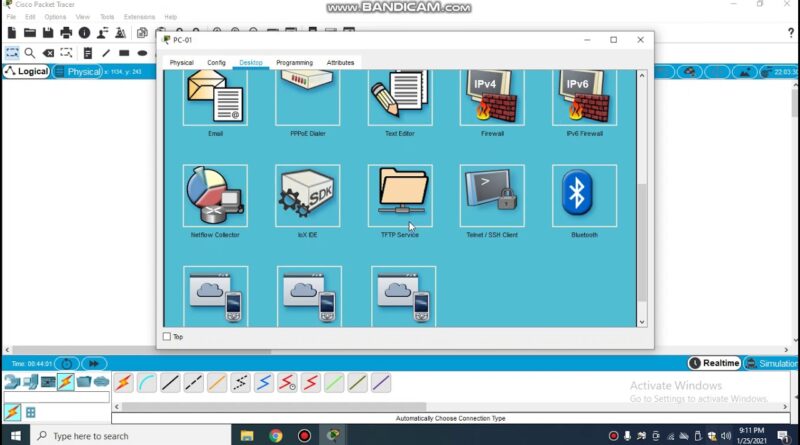
Task: Click the Print toolbar icon
Action: [66, 33]
